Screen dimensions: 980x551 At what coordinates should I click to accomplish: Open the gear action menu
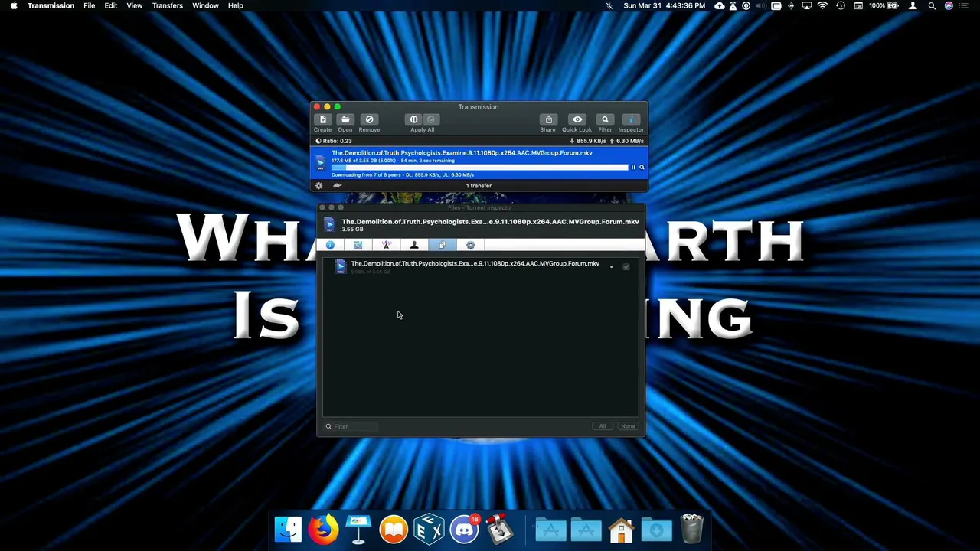(319, 185)
